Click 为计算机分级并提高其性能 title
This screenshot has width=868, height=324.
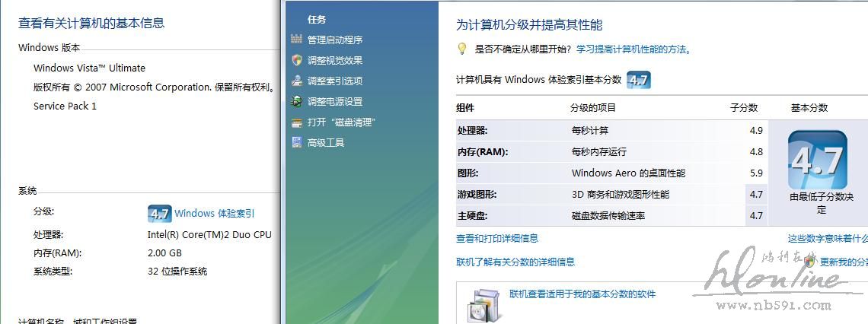529,25
